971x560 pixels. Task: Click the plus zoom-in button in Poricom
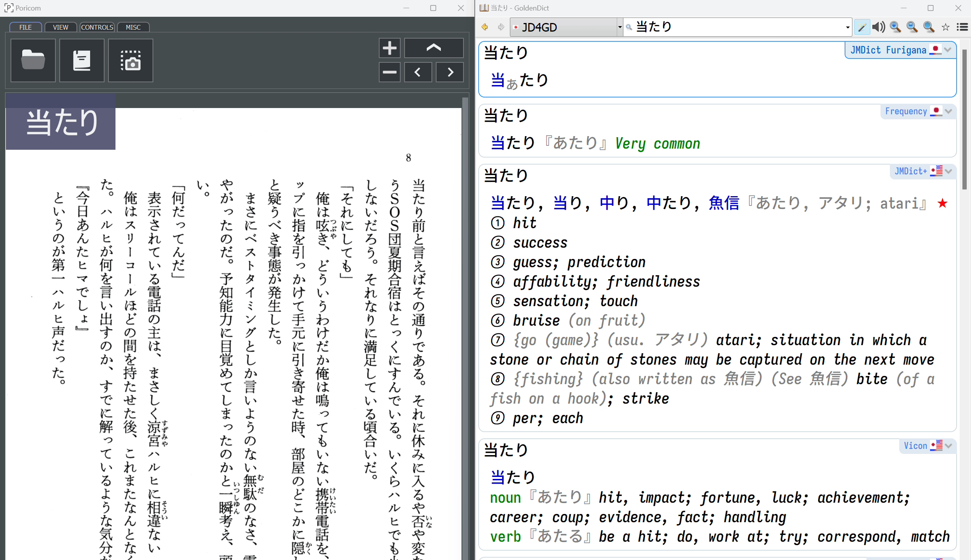pyautogui.click(x=389, y=48)
